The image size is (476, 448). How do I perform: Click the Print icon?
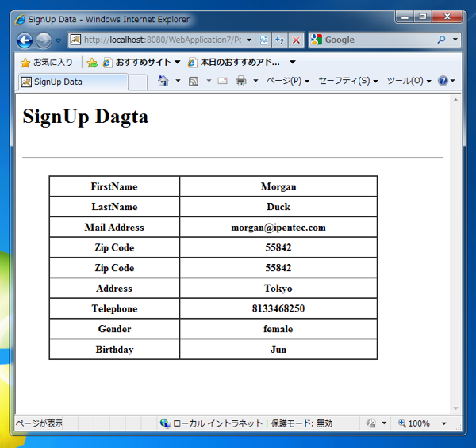(x=241, y=81)
